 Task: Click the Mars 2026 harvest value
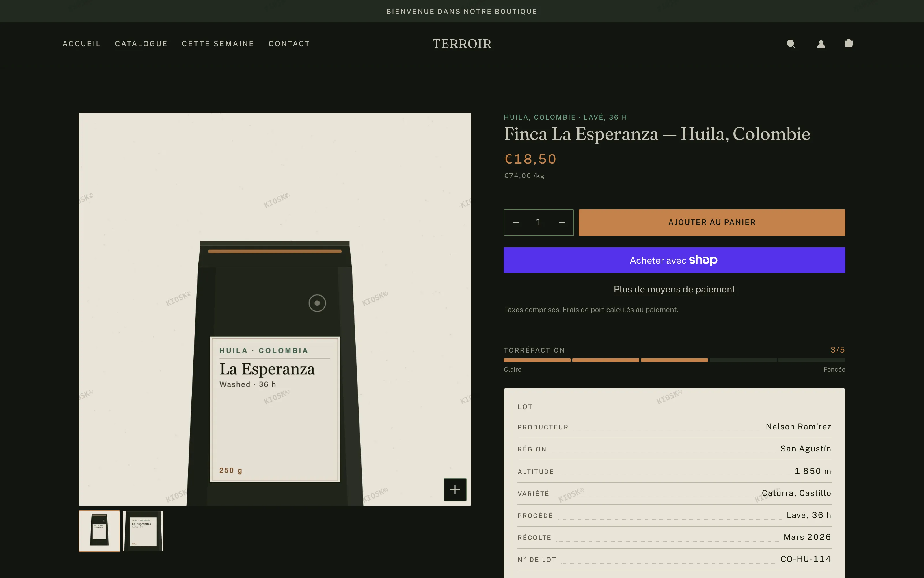click(x=807, y=537)
